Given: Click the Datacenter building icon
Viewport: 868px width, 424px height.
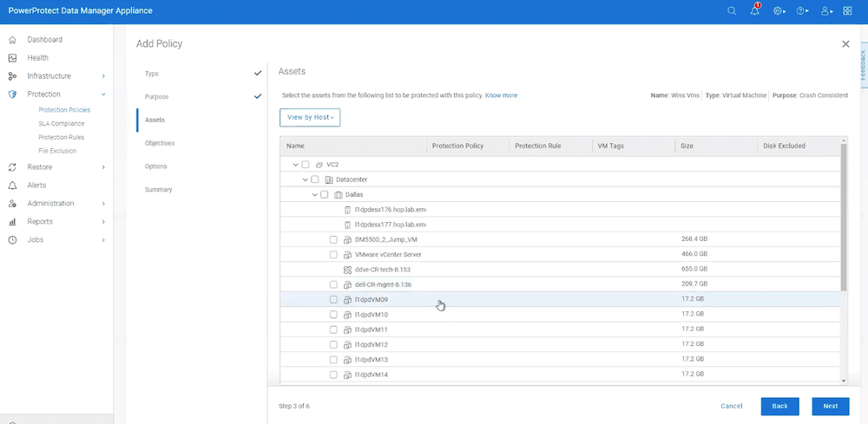Looking at the screenshot, I should point(328,179).
